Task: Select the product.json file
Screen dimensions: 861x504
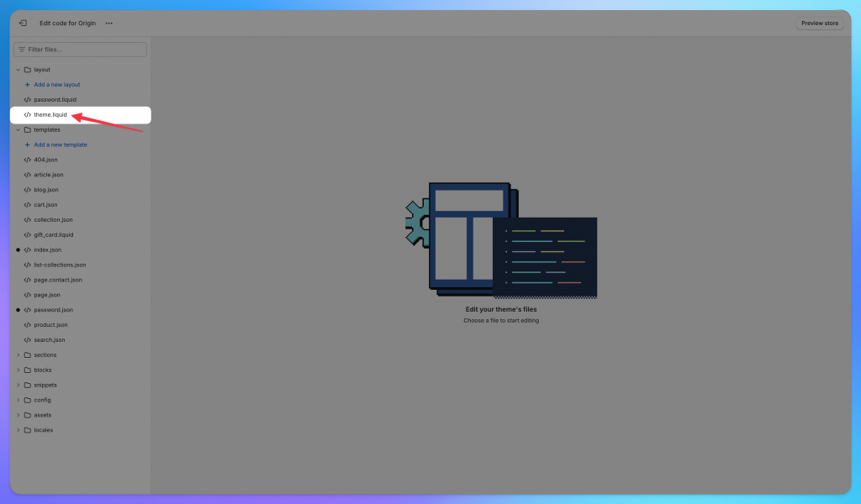Action: click(53, 324)
